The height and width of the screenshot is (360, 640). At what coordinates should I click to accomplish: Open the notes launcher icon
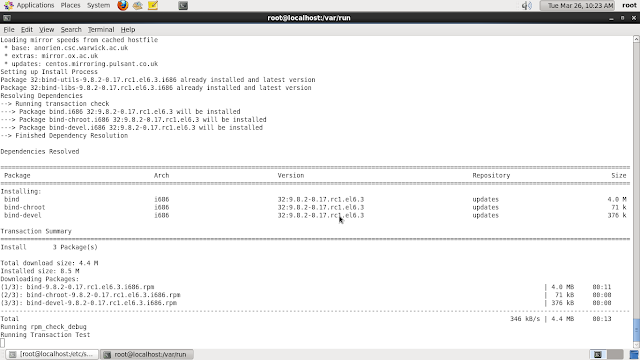click(x=153, y=5)
